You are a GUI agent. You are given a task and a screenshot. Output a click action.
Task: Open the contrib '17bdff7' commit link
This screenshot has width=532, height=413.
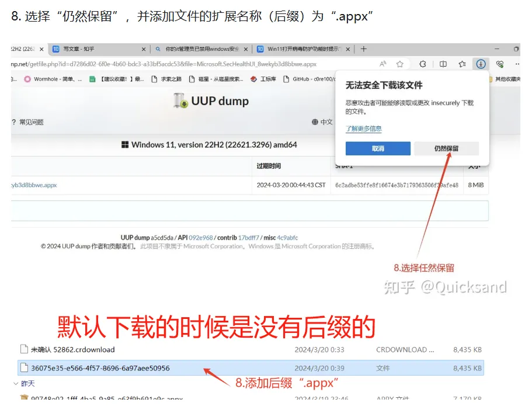248,238
